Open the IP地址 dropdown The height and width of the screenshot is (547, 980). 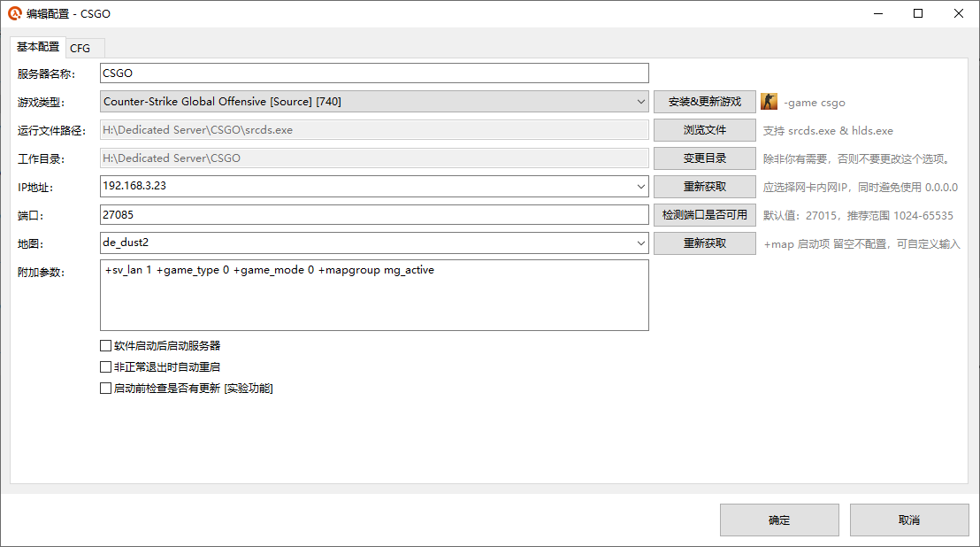click(x=641, y=187)
